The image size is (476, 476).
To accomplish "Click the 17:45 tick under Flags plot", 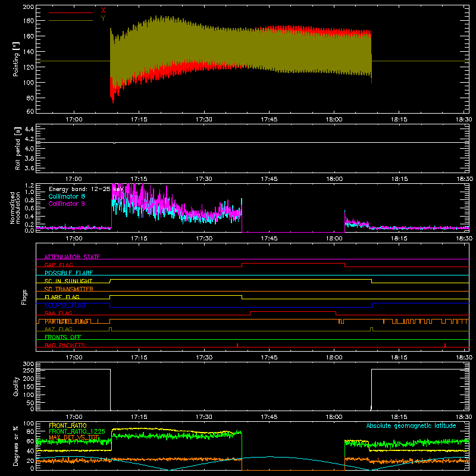I will (x=269, y=358).
